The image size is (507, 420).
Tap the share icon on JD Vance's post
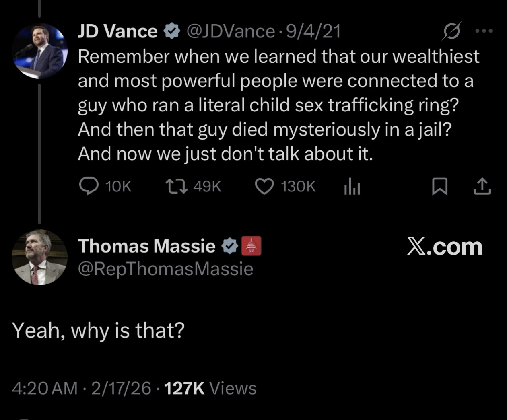tap(482, 187)
